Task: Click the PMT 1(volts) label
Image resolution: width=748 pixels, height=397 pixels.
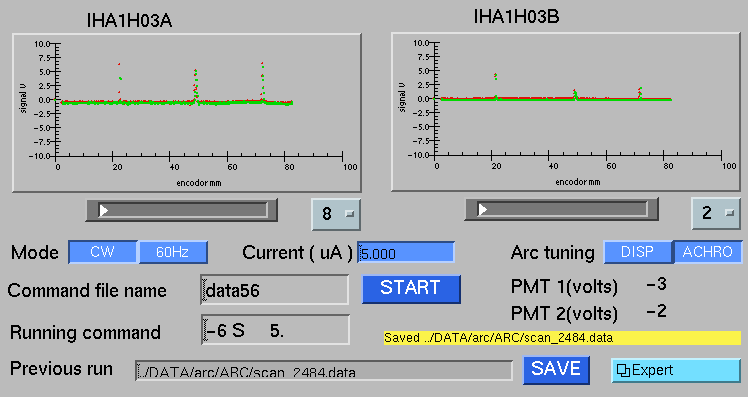Action: (564, 286)
